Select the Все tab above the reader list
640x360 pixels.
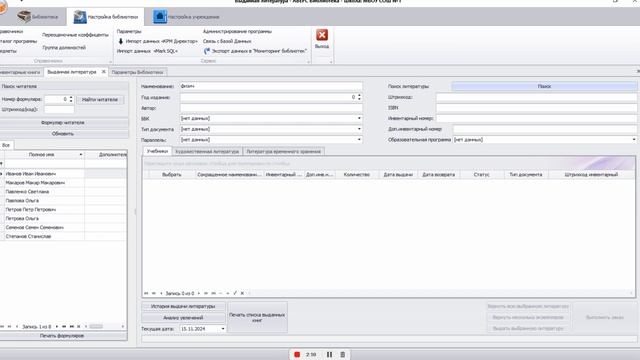6,145
